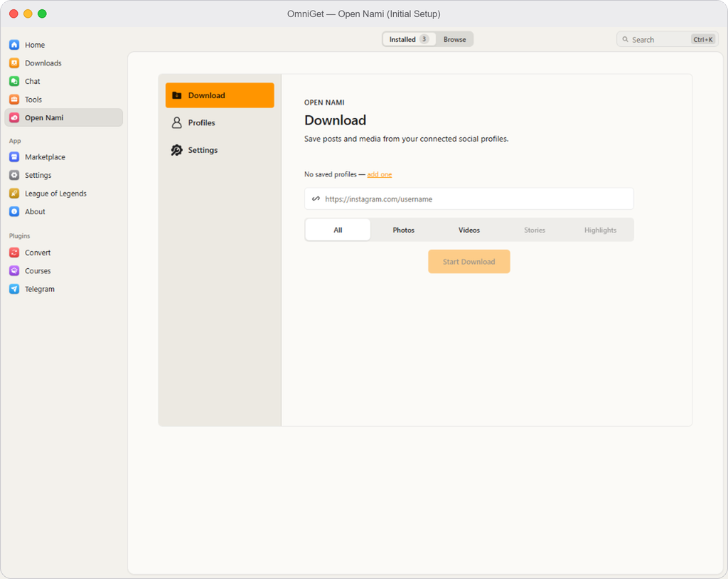Viewport: 728px width, 579px height.
Task: Click the Open Nami sidebar icon
Action: coord(14,117)
